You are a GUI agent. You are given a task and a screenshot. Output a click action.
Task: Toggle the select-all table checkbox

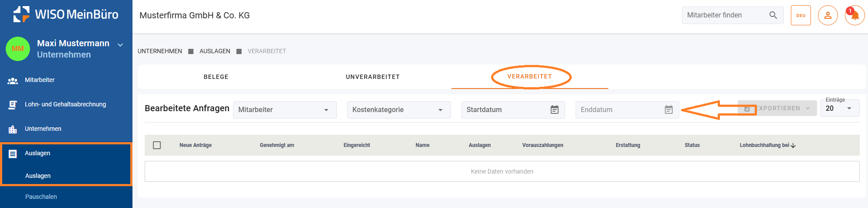click(157, 145)
